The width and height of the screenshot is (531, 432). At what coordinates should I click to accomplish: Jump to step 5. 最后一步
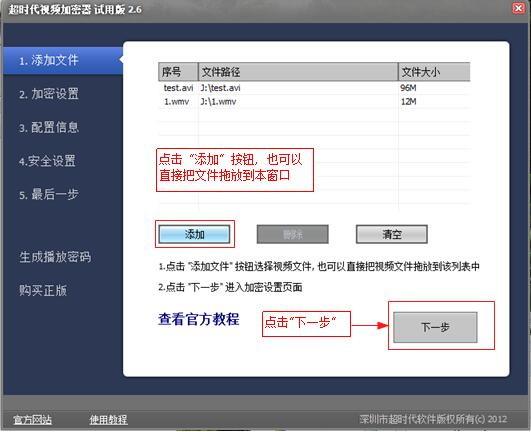click(x=49, y=194)
